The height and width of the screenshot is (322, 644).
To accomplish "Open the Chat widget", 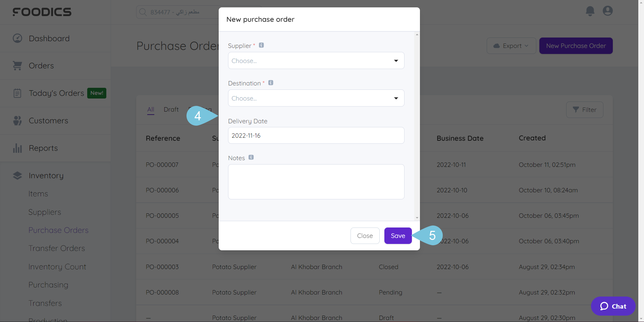I will tap(613, 306).
